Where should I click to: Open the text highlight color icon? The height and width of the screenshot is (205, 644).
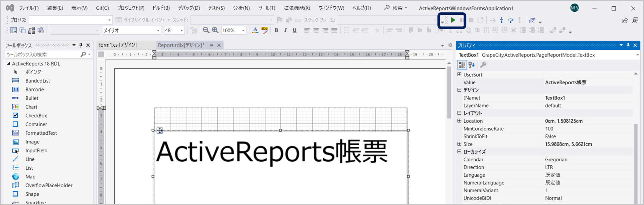point(264,30)
